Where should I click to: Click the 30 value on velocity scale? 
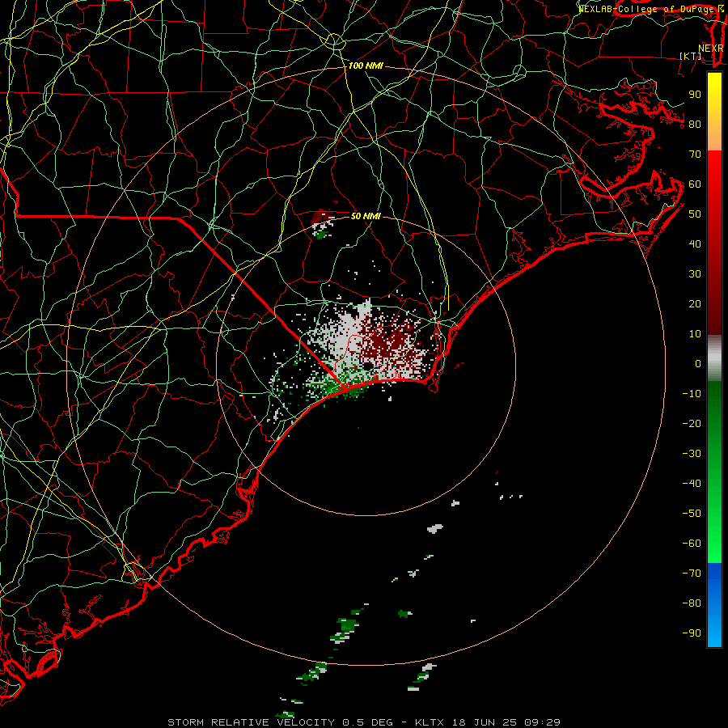click(x=695, y=274)
